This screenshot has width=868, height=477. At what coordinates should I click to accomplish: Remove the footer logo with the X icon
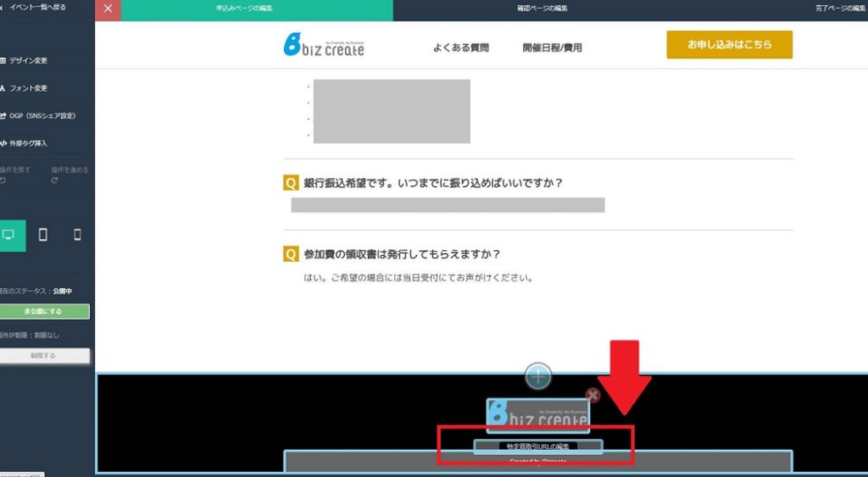[x=593, y=395]
